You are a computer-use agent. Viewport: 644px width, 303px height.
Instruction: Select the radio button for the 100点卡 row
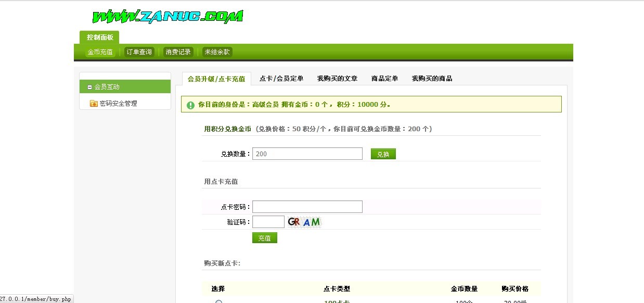click(x=218, y=301)
